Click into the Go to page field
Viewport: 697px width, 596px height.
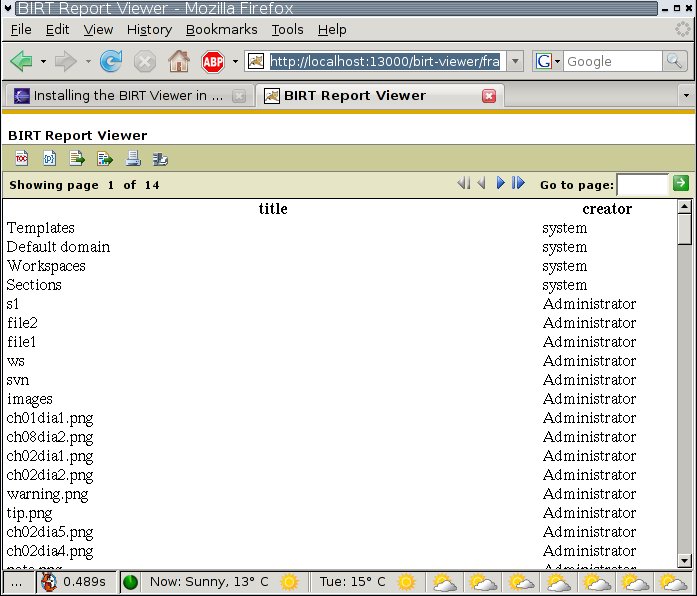[x=642, y=184]
